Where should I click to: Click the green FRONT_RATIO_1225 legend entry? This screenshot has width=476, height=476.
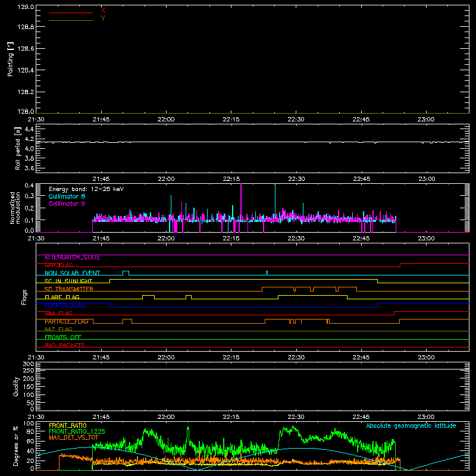(x=77, y=431)
